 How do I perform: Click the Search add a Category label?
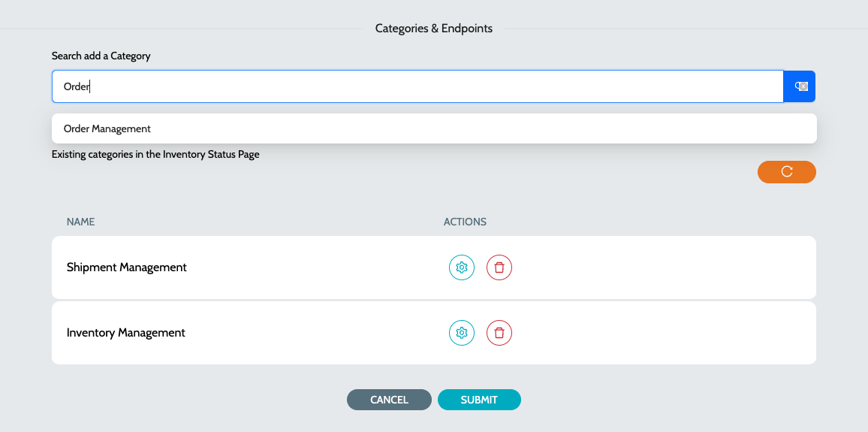pyautogui.click(x=101, y=56)
